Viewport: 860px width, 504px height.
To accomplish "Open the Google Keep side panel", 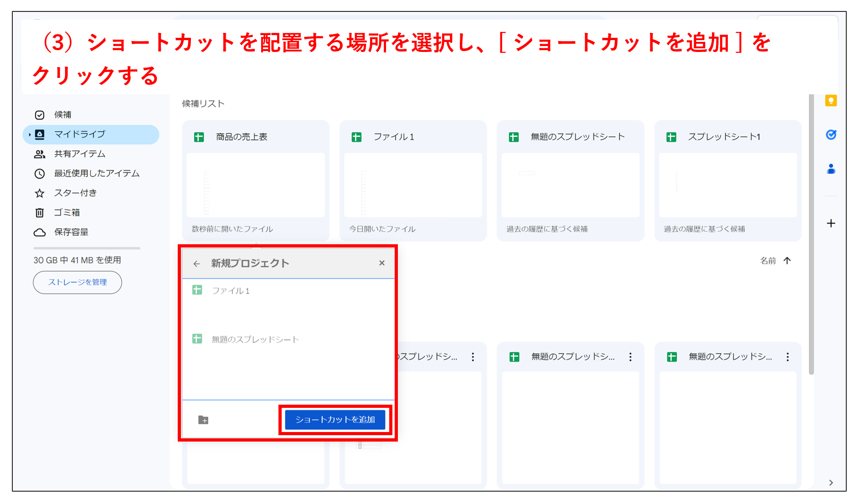I will click(x=832, y=101).
